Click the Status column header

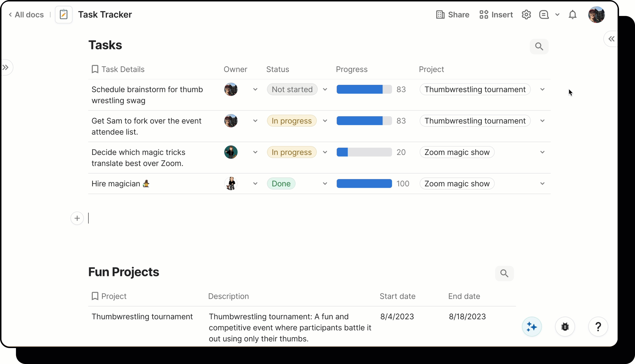tap(278, 69)
